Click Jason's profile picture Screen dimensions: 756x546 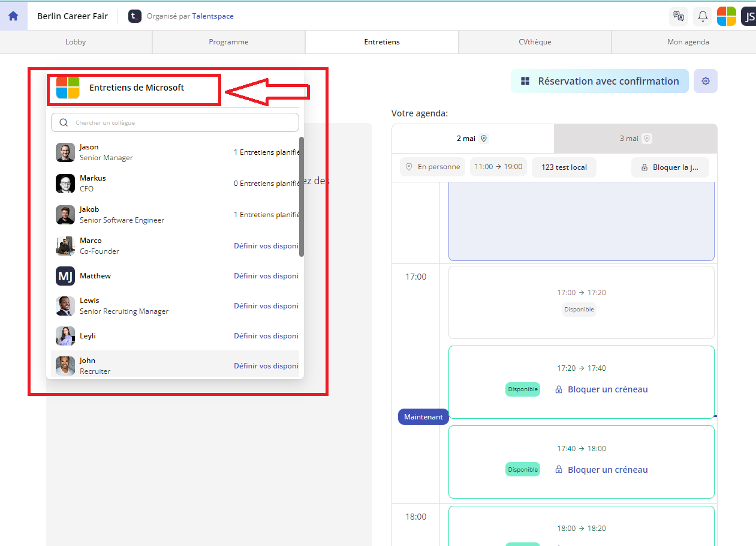point(65,152)
